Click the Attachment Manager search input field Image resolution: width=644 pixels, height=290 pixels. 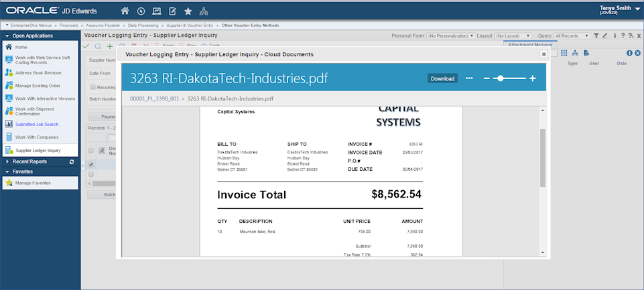(554, 53)
